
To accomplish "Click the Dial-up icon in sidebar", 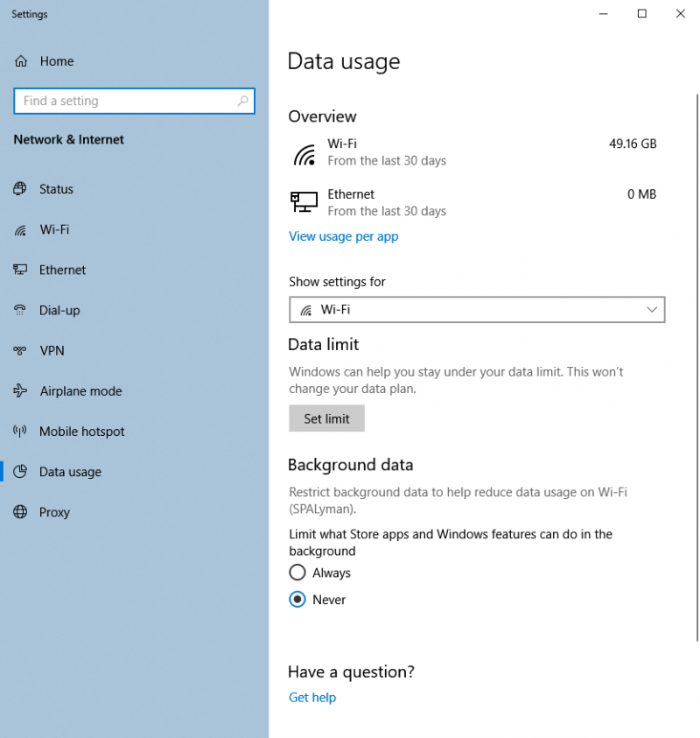I will tap(20, 310).
